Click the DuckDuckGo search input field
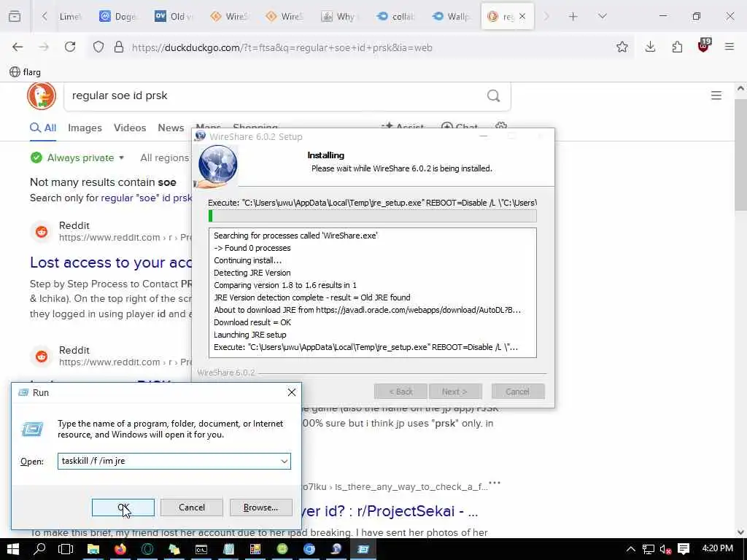The image size is (747, 560). coord(276,96)
